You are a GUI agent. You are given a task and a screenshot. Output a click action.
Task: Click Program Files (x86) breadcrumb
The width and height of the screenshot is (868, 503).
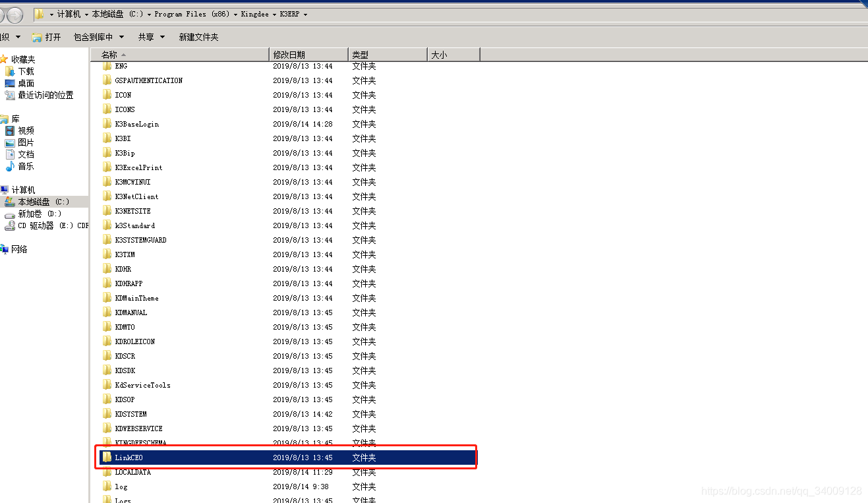click(x=192, y=14)
